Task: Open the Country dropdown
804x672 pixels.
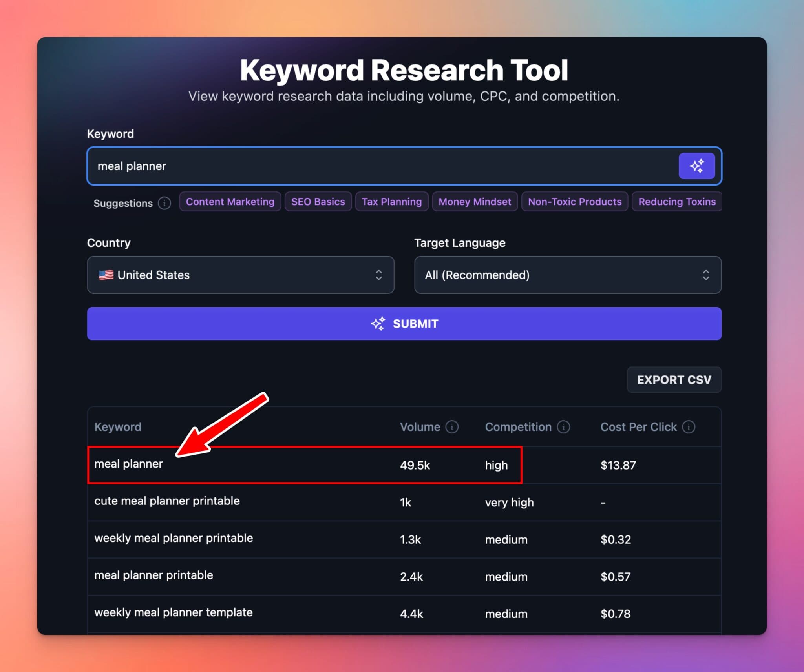Action: click(x=240, y=275)
